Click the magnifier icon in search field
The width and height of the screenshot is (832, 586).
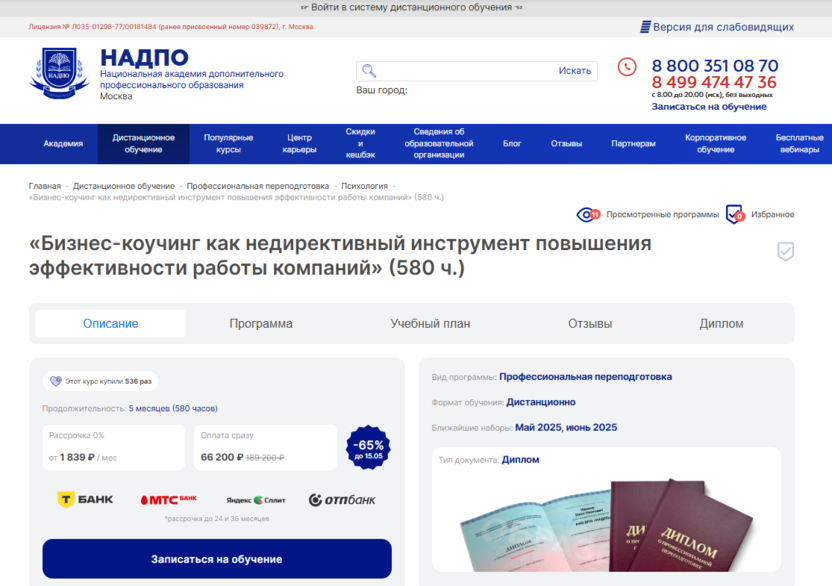[369, 71]
